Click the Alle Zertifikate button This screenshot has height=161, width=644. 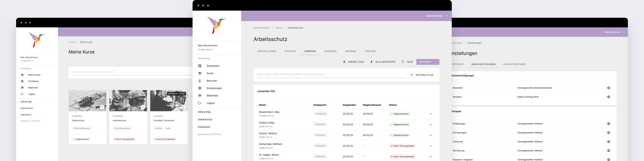tap(383, 62)
